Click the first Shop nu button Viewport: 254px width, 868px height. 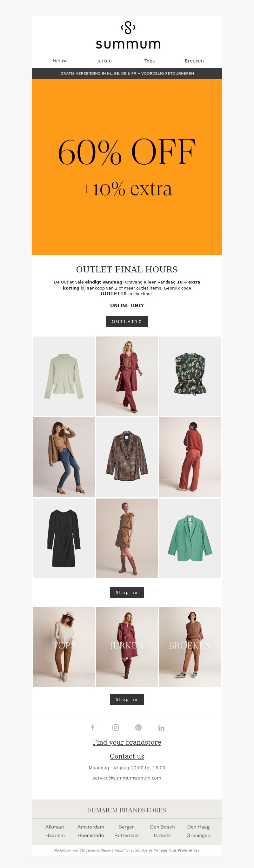point(127,593)
